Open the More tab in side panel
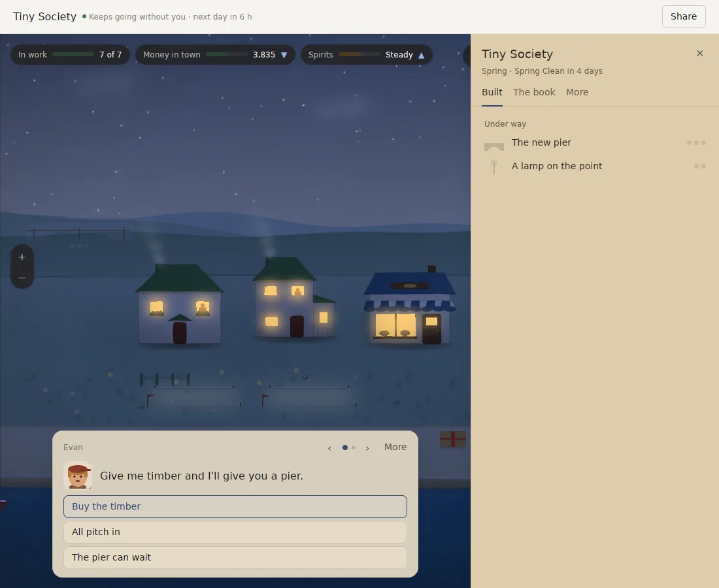Image resolution: width=719 pixels, height=588 pixels. click(x=577, y=92)
